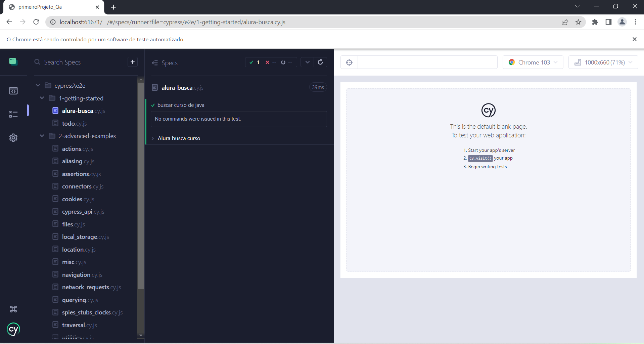Viewport: 644px width, 344px height.
Task: Toggle the test options chevron dropdown
Action: [307, 62]
